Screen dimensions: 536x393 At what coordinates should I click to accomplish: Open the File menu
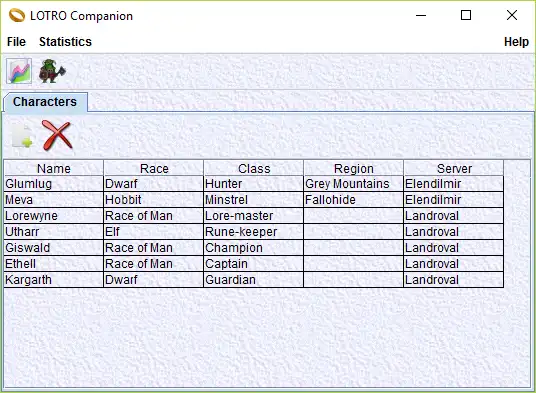pyautogui.click(x=16, y=42)
